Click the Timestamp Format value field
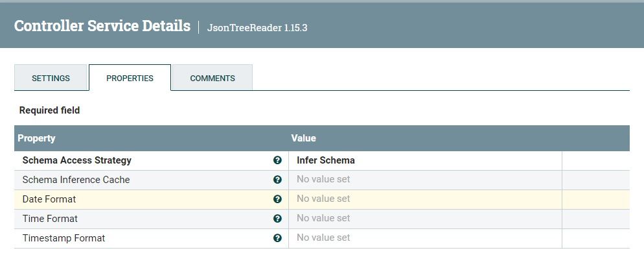Viewport: 644px width, 257px height. tap(425, 238)
